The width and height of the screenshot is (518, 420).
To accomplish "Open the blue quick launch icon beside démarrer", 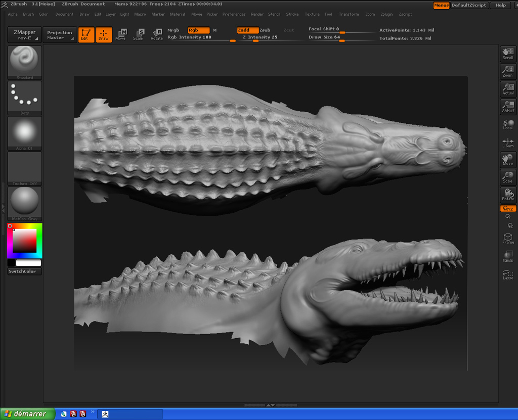I will pos(64,414).
